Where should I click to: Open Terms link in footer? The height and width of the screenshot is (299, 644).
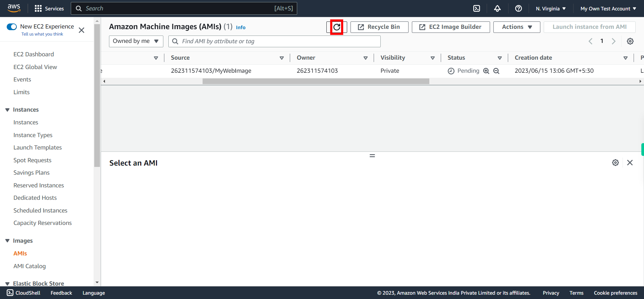click(x=576, y=293)
